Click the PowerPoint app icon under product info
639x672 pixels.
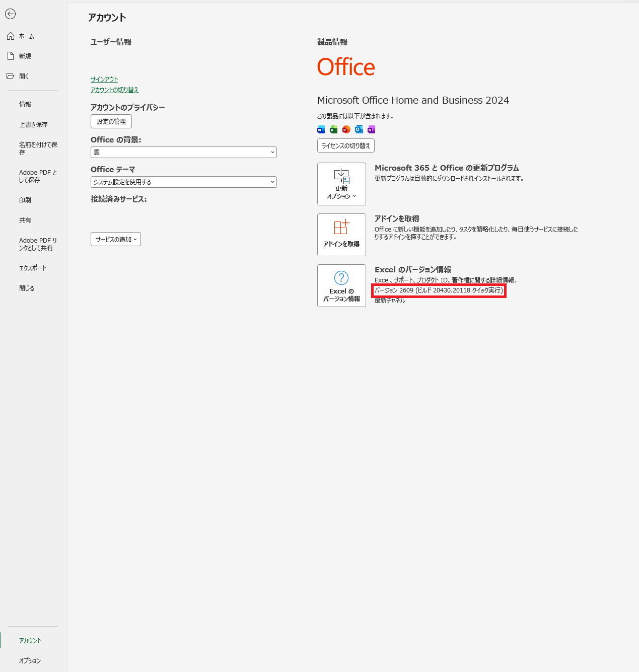click(x=346, y=129)
